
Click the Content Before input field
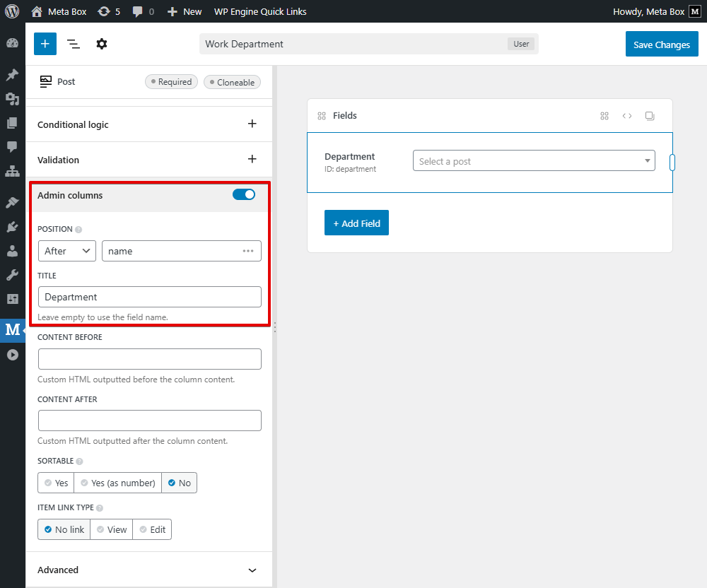(x=149, y=359)
